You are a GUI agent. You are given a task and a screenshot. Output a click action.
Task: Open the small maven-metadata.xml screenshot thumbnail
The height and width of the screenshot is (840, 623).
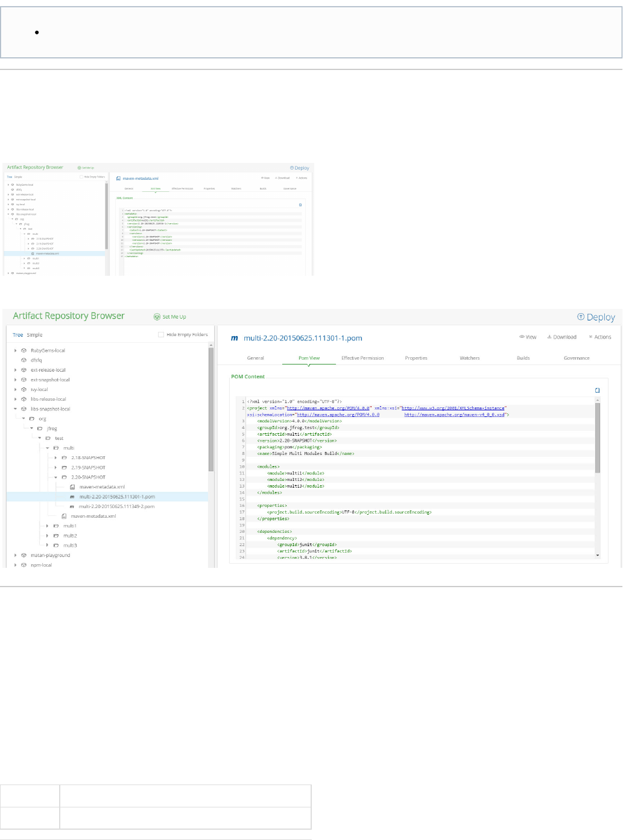click(159, 220)
